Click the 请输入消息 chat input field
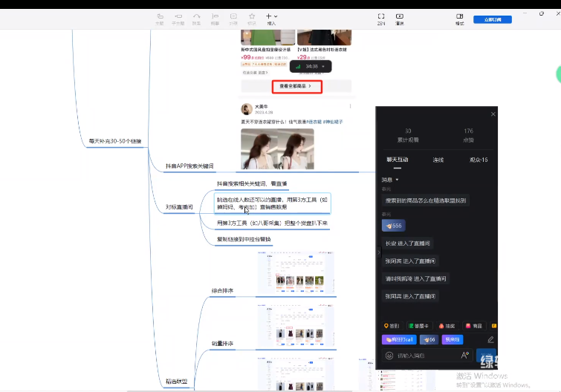The image size is (561, 392). click(424, 356)
